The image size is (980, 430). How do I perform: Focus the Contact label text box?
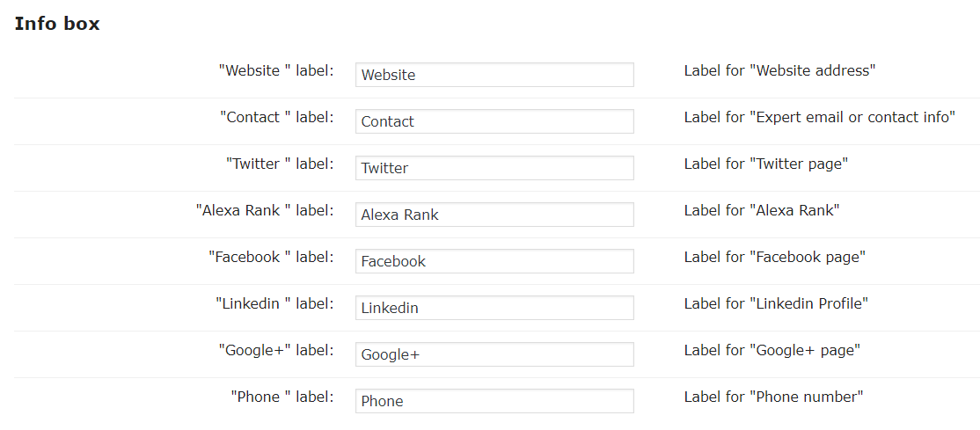[494, 121]
